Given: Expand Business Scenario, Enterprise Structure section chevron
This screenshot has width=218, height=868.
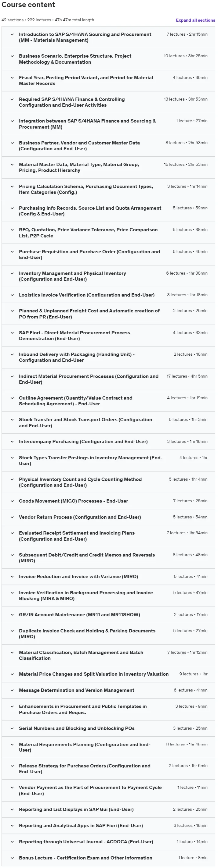Looking at the screenshot, I should [12, 56].
